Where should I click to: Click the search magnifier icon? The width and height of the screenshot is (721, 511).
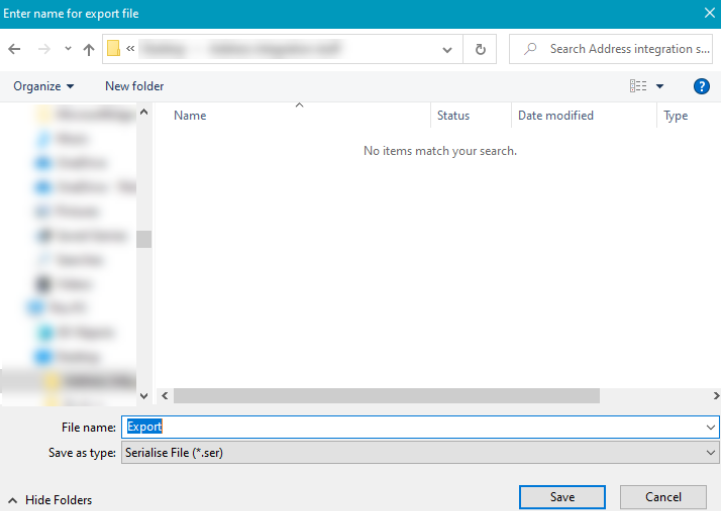(530, 49)
